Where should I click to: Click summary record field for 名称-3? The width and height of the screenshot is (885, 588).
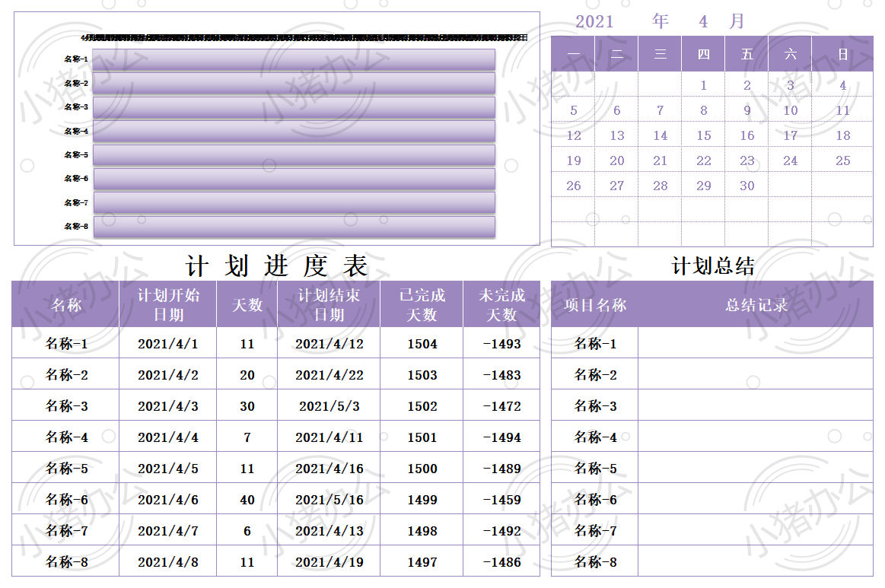tap(756, 406)
